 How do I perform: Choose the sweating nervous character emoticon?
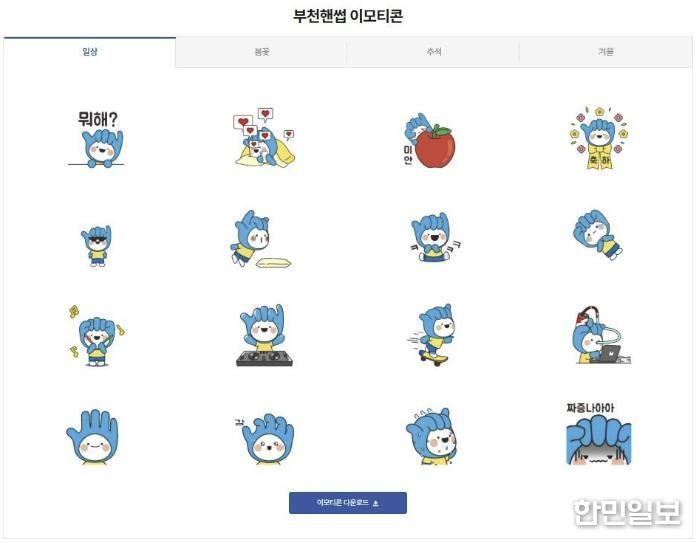[x=432, y=436]
